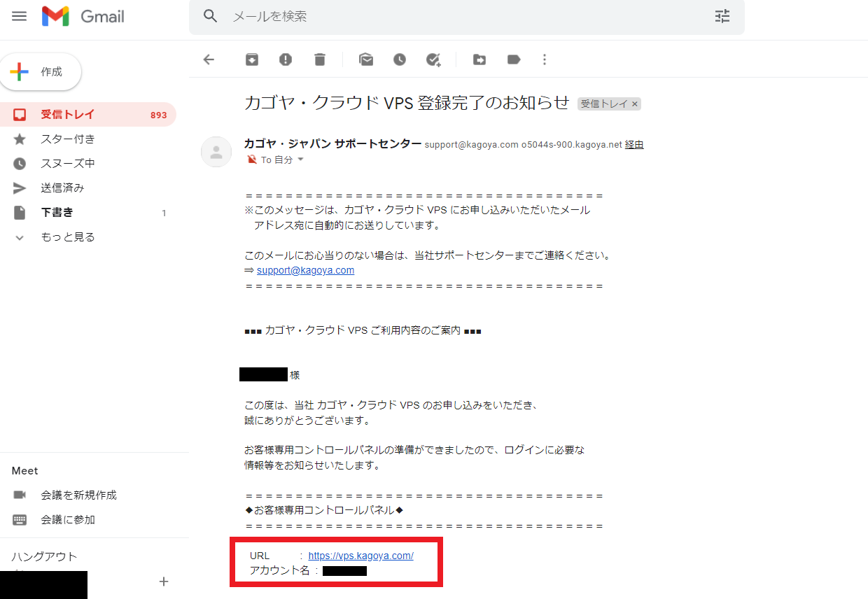Move email to folder icon
This screenshot has width=868, height=599.
click(479, 59)
